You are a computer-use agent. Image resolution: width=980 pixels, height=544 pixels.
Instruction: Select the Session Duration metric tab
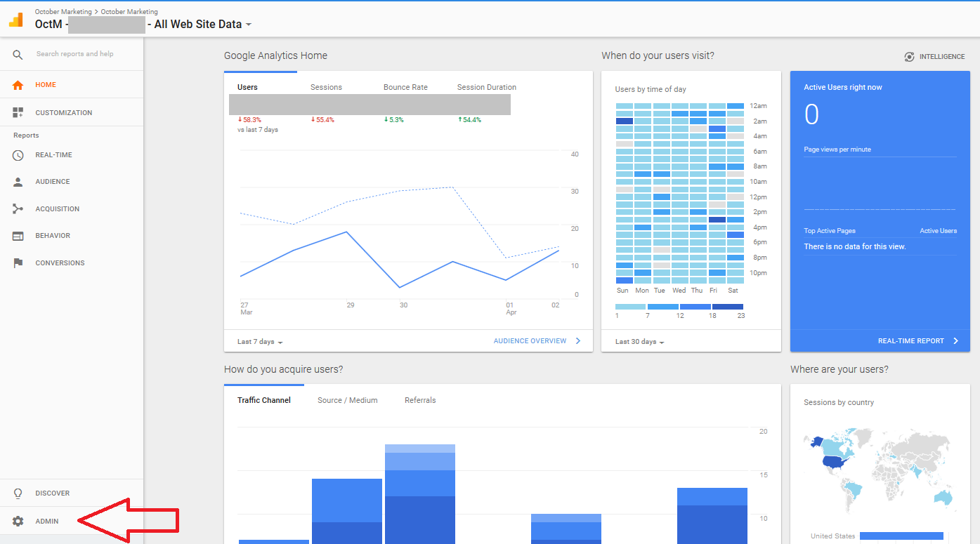coord(487,87)
